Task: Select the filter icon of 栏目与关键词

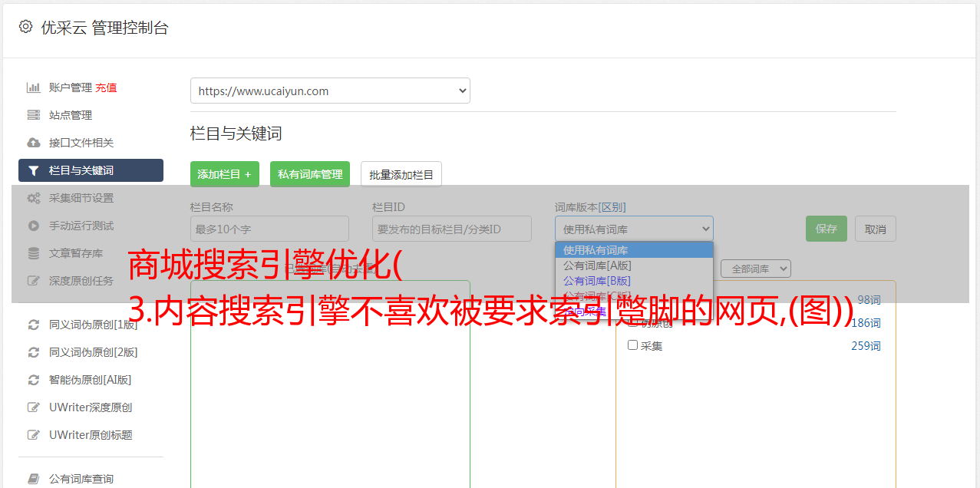Action: [33, 170]
